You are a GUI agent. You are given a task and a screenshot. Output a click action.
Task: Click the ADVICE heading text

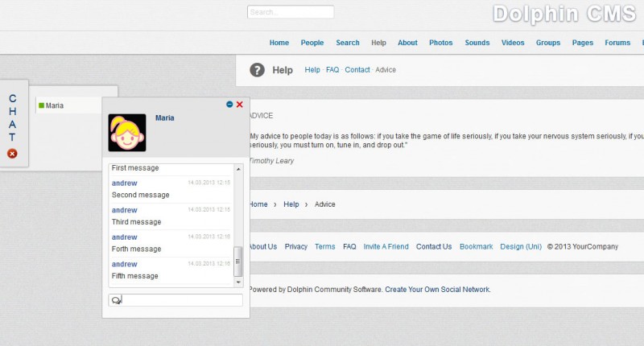click(x=262, y=116)
